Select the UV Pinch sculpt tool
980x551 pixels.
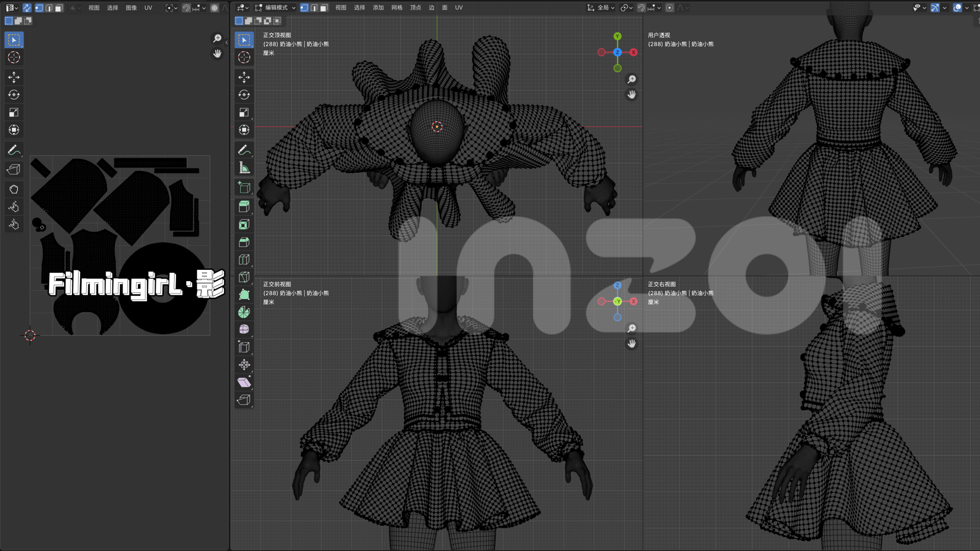pos(14,224)
